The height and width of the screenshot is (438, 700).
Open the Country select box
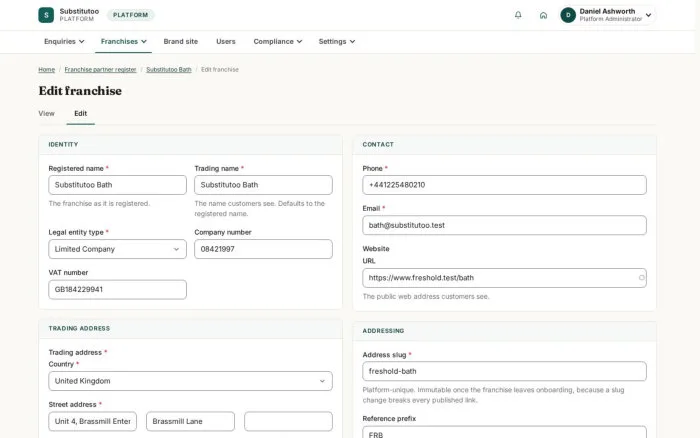190,381
